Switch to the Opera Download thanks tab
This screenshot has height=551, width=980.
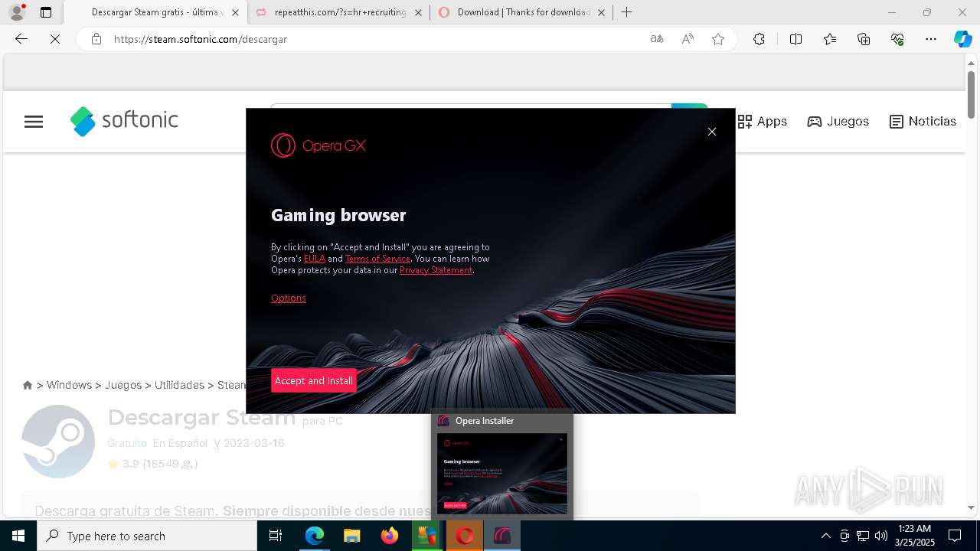coord(521,12)
